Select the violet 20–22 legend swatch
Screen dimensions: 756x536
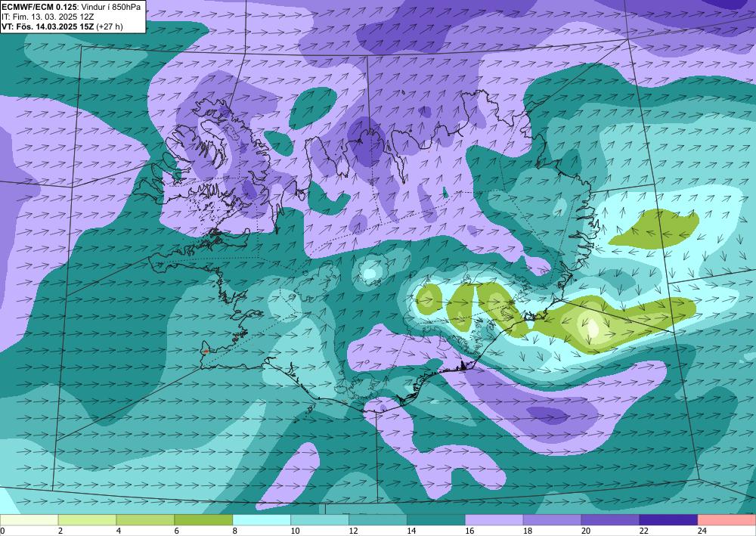pos(610,520)
